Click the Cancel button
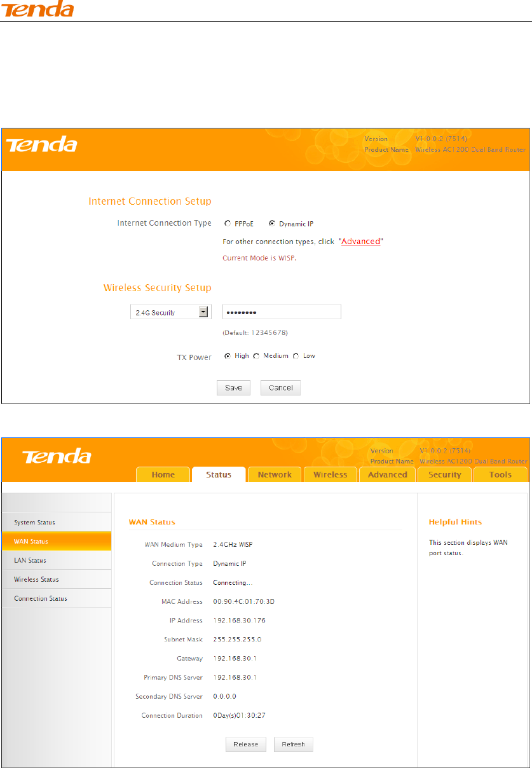532x768 pixels. click(280, 388)
